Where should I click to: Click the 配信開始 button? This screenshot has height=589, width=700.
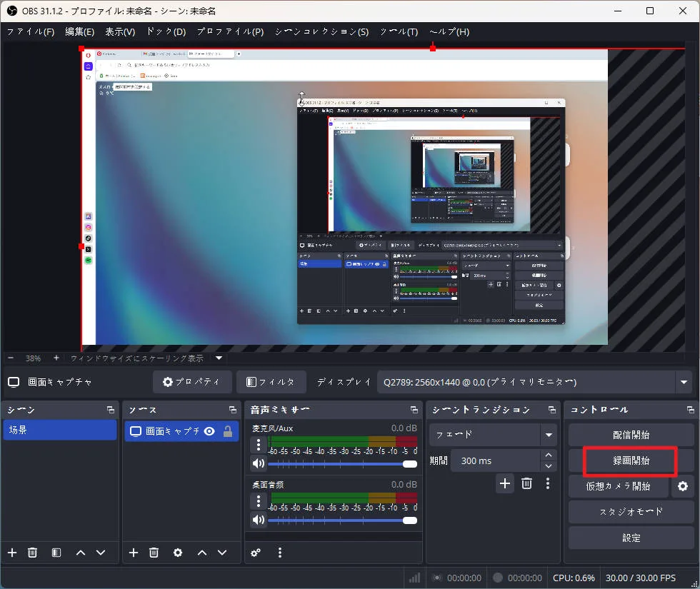[631, 435]
